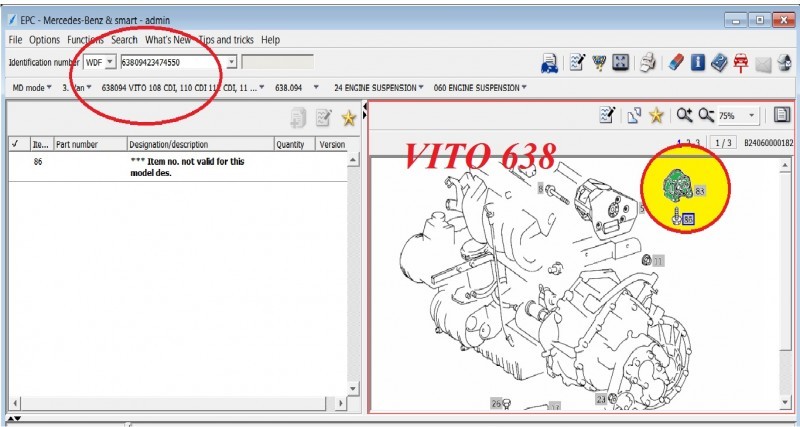Viewport: 800px width, 427px height.
Task: Open the blue info icon
Action: (697, 63)
